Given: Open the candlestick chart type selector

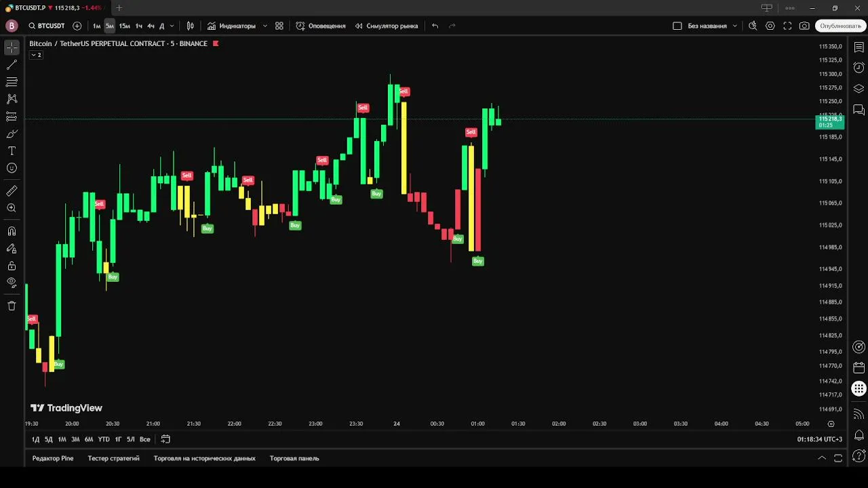Looking at the screenshot, I should point(191,26).
